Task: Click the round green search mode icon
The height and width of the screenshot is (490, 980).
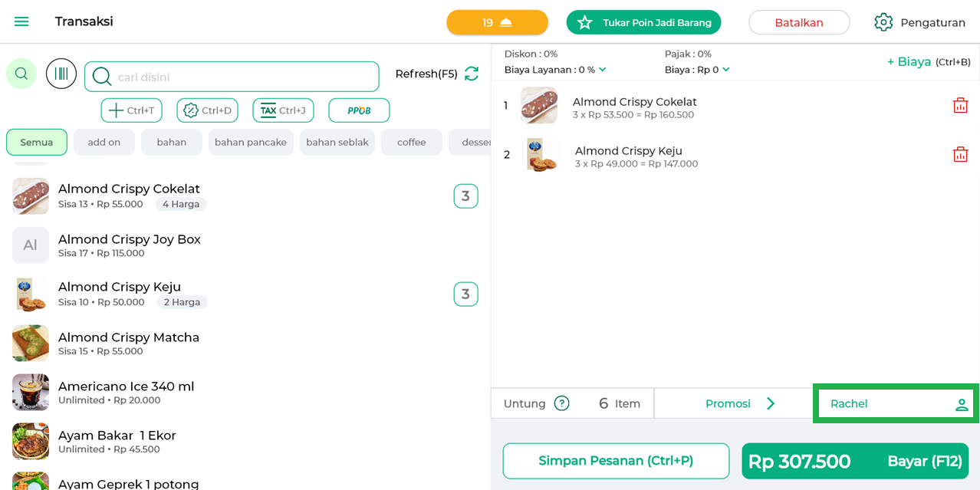Action: [21, 74]
